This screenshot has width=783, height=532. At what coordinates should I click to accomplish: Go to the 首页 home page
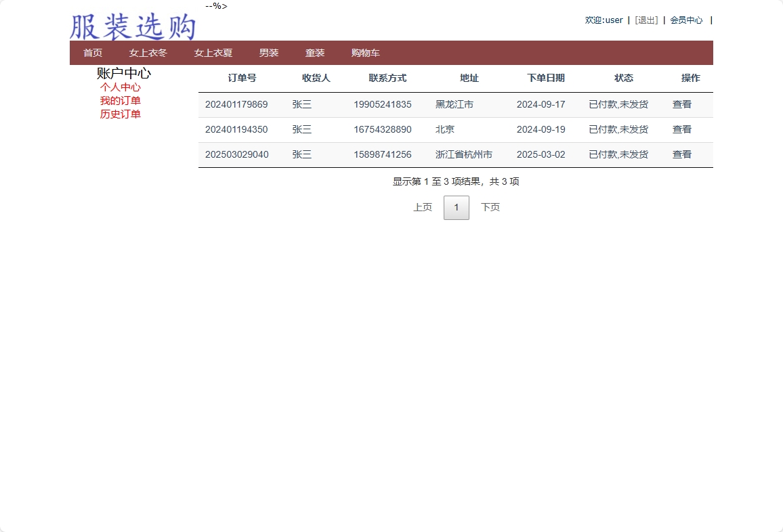click(x=92, y=52)
